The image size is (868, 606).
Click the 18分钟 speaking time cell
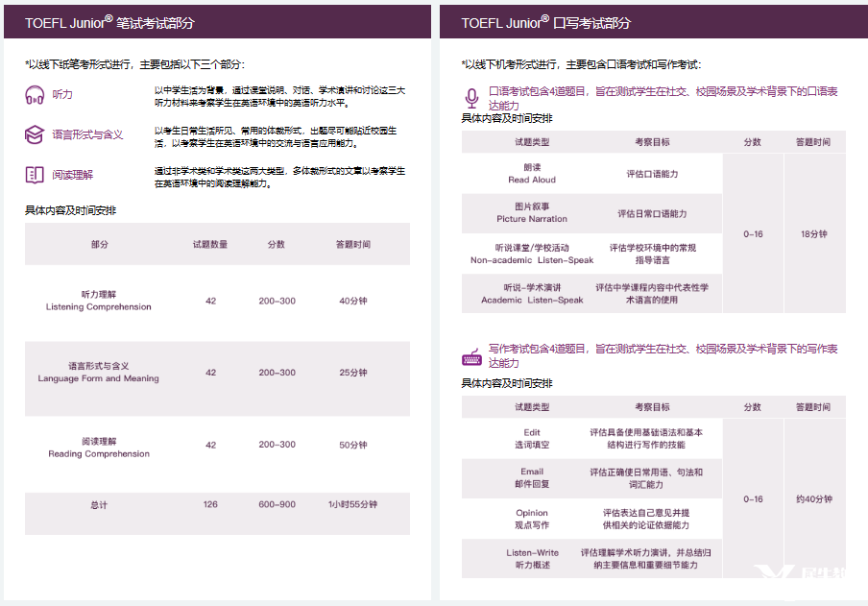click(x=814, y=234)
